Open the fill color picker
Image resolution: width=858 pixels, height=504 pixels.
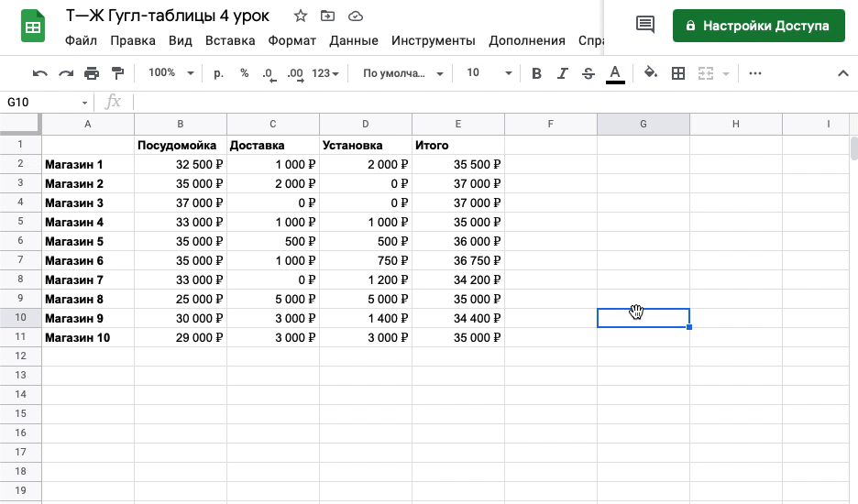click(x=650, y=72)
